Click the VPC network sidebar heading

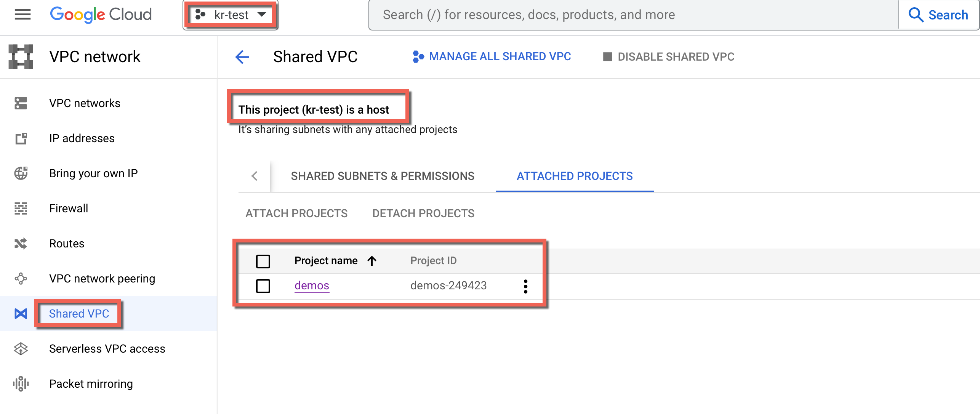pos(95,57)
